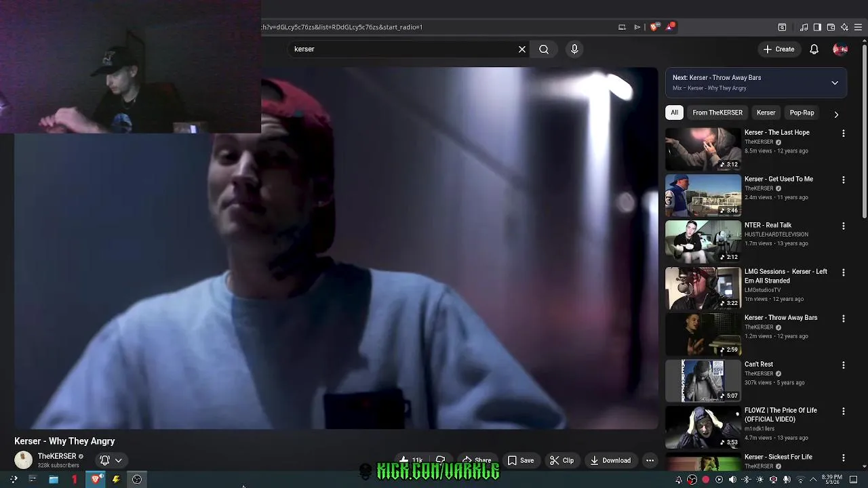Viewport: 868px width, 488px height.
Task: Select the Pop-Rap filter chip
Action: (x=802, y=113)
